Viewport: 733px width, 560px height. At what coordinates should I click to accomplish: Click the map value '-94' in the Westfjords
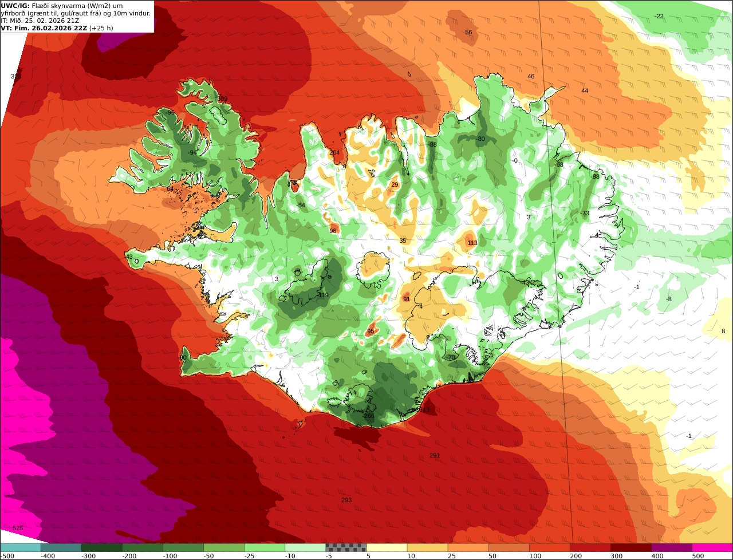[192, 152]
